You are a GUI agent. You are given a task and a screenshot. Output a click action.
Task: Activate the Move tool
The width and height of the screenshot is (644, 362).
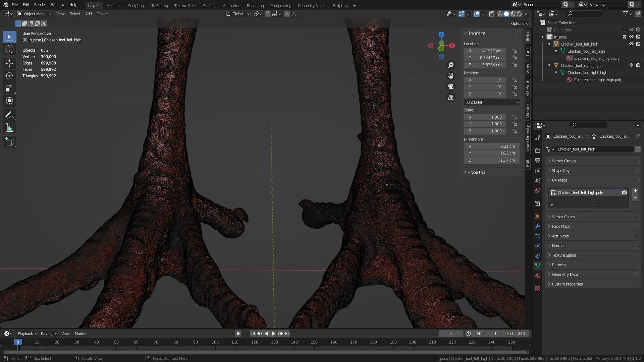9,63
